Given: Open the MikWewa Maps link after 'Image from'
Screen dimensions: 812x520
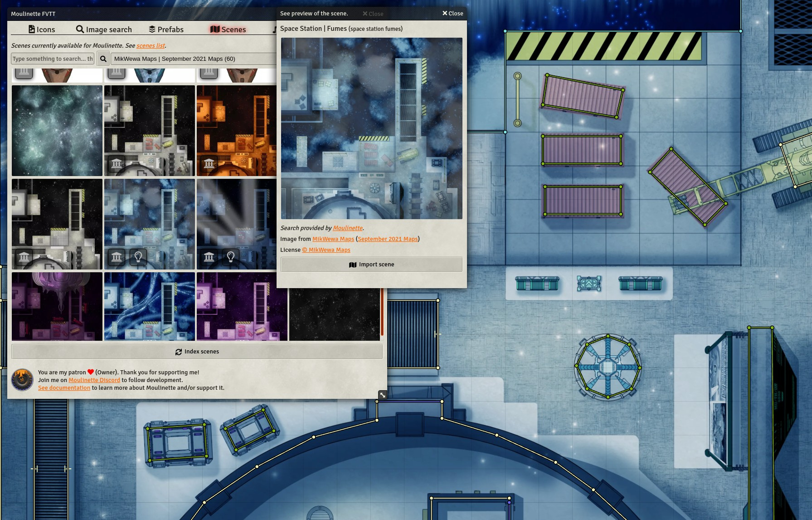Looking at the screenshot, I should point(333,239).
